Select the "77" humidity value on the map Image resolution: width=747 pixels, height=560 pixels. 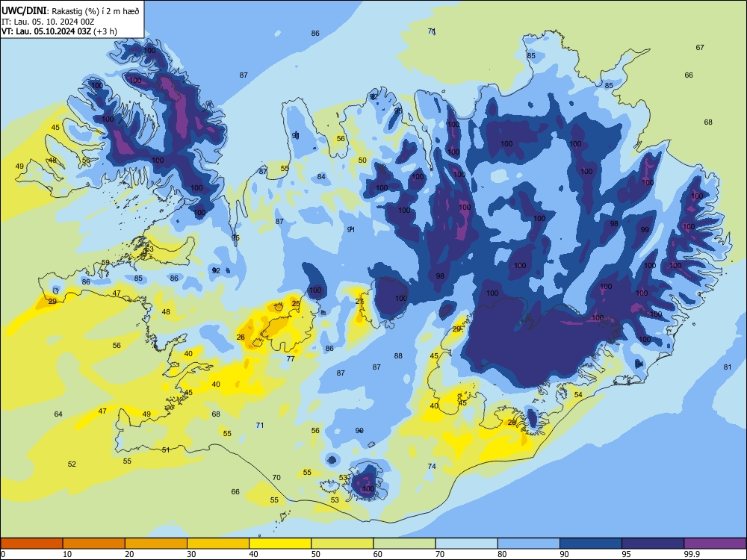291,359
